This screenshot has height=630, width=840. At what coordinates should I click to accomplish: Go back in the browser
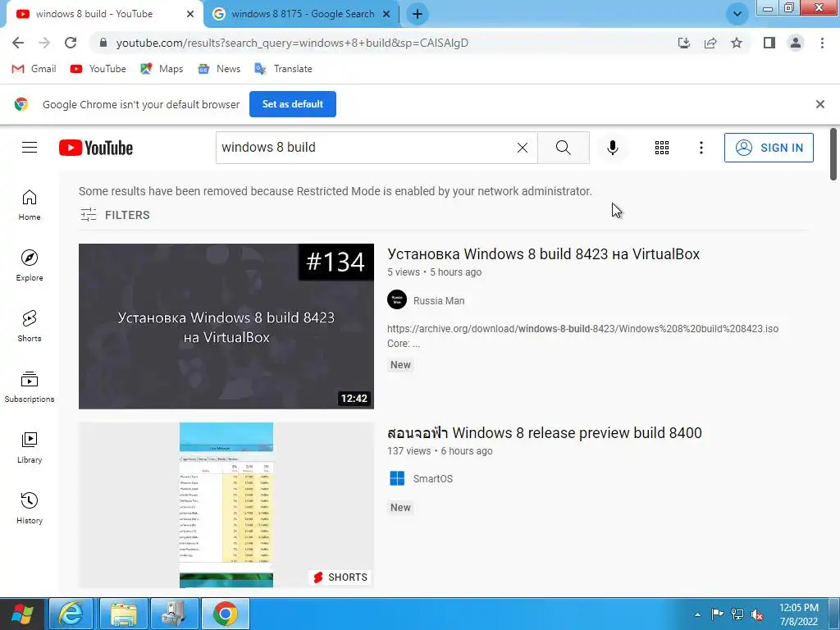(x=18, y=43)
